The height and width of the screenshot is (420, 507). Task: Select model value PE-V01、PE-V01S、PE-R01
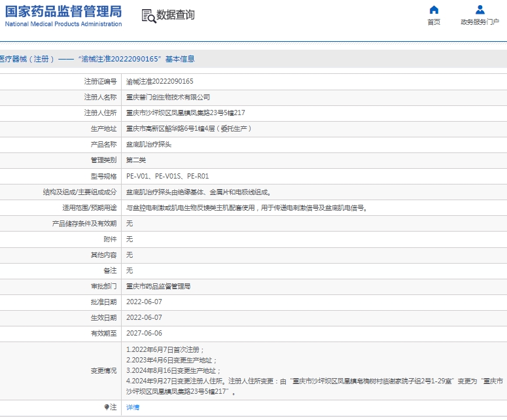click(x=167, y=176)
